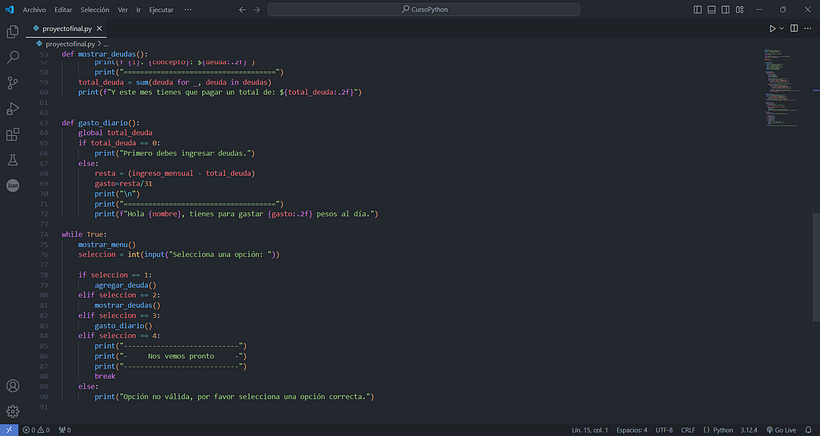The height and width of the screenshot is (436, 820).
Task: Open the additional menus ellipsis in menu bar
Action: 188,9
